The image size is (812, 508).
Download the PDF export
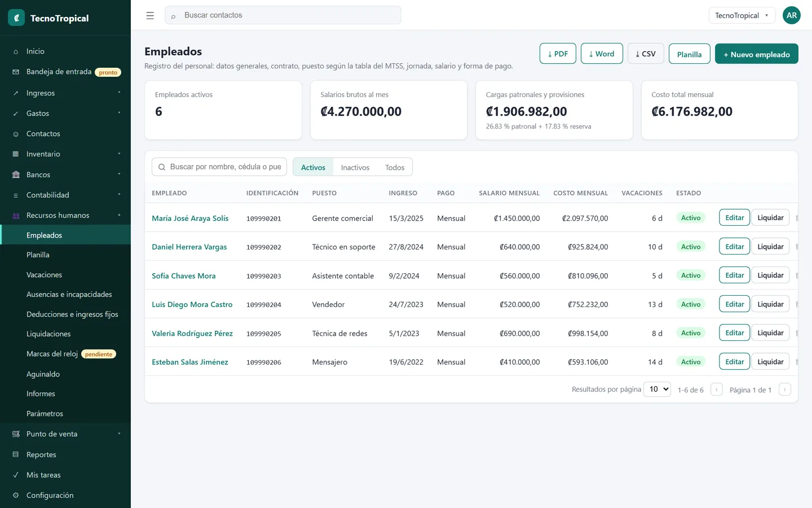coord(558,54)
